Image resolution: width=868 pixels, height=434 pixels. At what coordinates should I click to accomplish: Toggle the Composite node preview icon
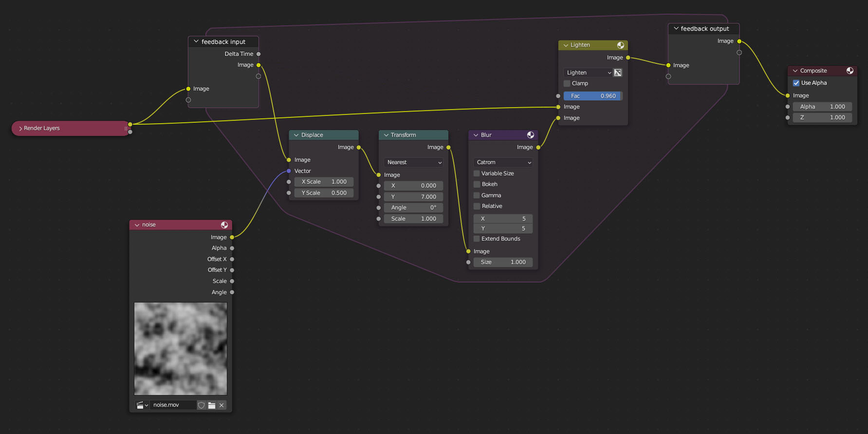(850, 71)
